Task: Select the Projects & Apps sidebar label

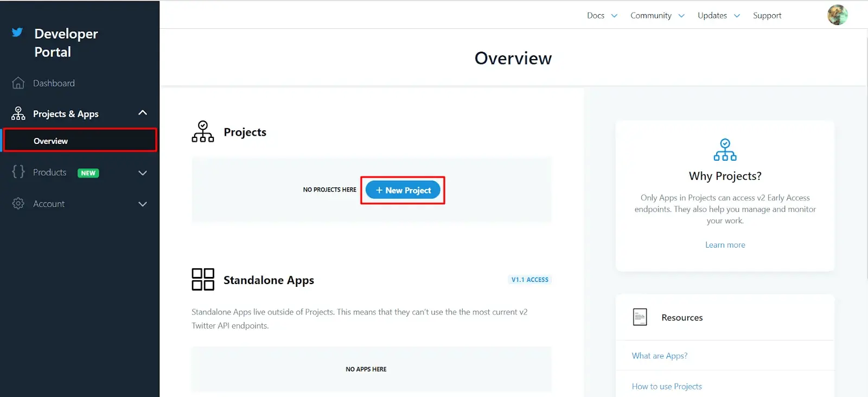Action: 66,114
